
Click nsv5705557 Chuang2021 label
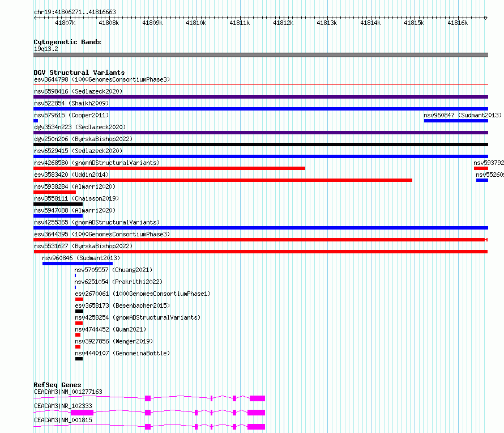113,270
